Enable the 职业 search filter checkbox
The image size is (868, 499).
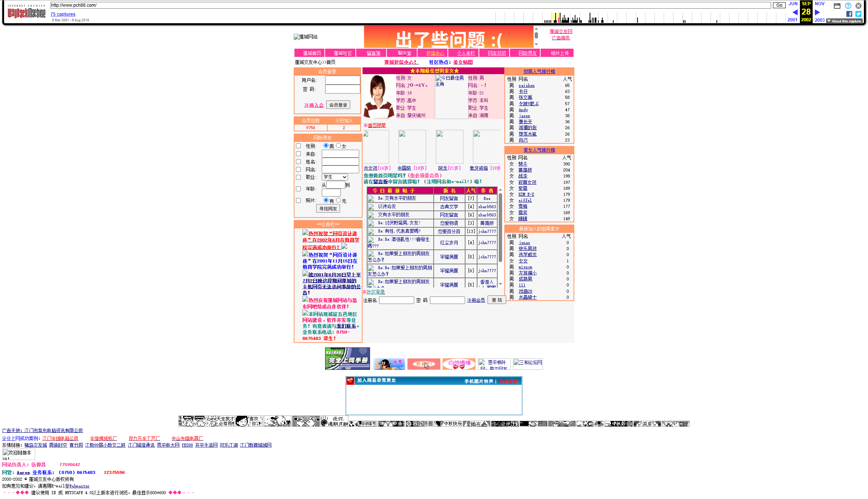[298, 177]
